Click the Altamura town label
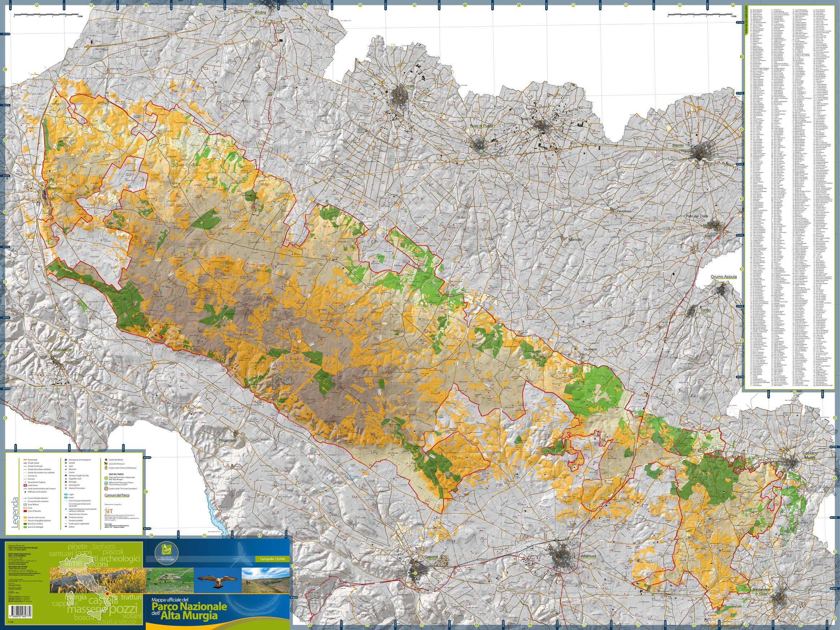The image size is (840, 630). coord(588,556)
